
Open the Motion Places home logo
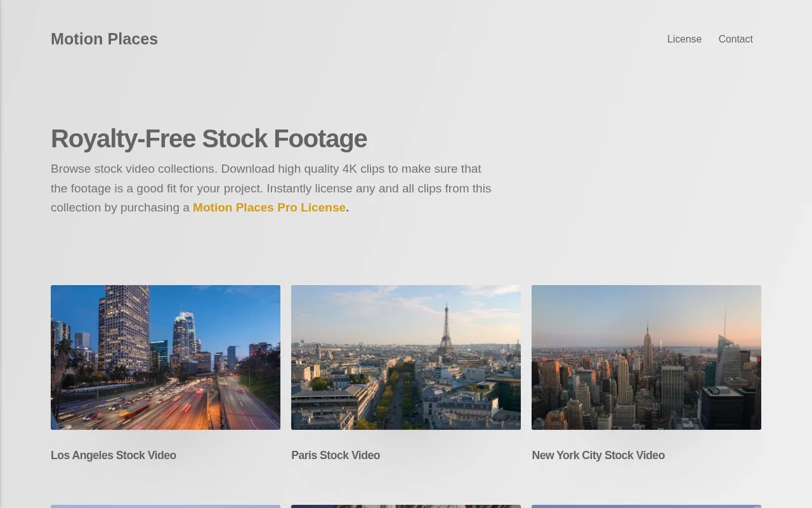(104, 39)
